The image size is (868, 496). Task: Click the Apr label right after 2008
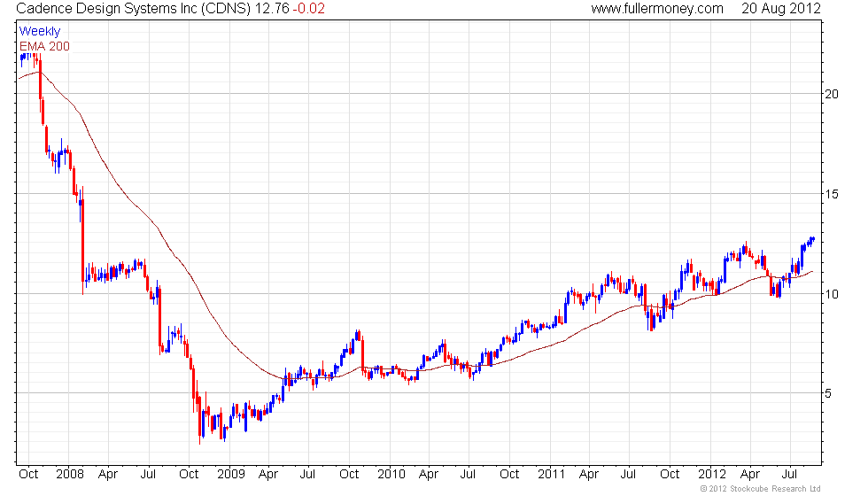tap(108, 475)
